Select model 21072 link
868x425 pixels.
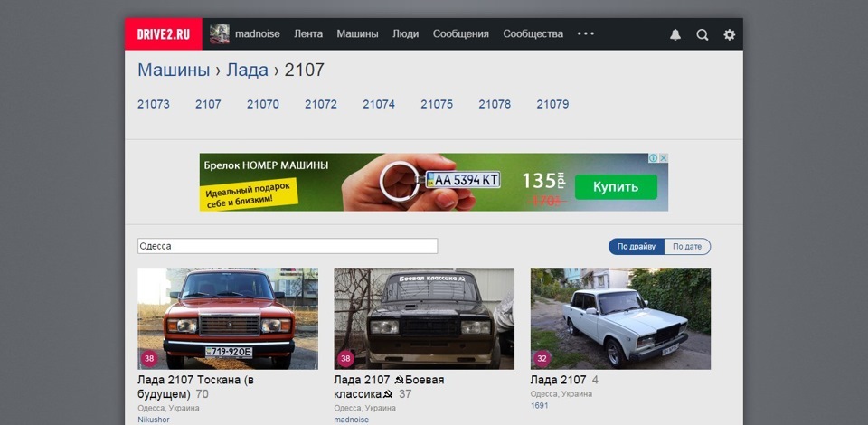point(321,104)
